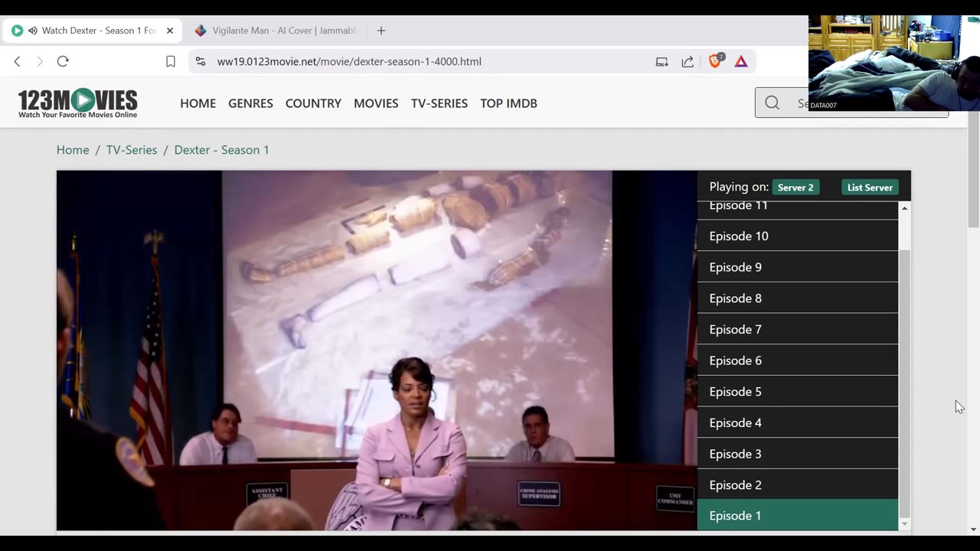Screen dimensions: 980x551
Task: Bookmark this page with bookmark icon
Action: pos(171,61)
